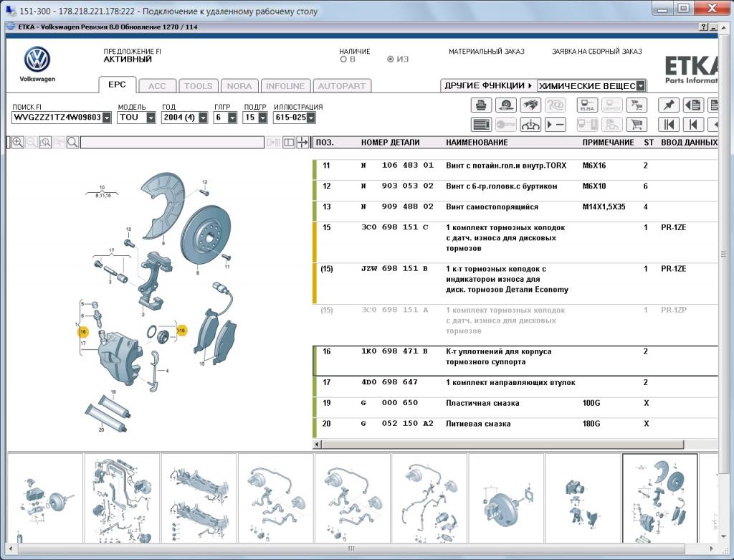Click the print icon in the toolbar

coord(481,105)
